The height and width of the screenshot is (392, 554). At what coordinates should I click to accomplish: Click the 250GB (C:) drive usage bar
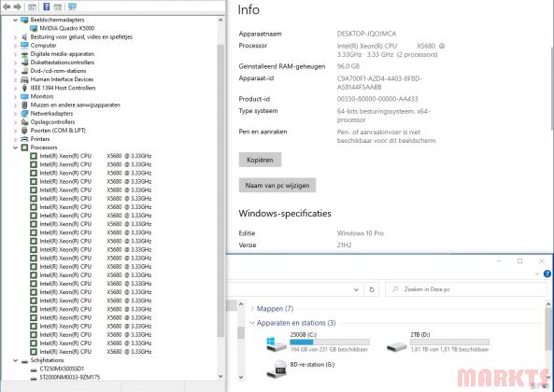pos(330,342)
